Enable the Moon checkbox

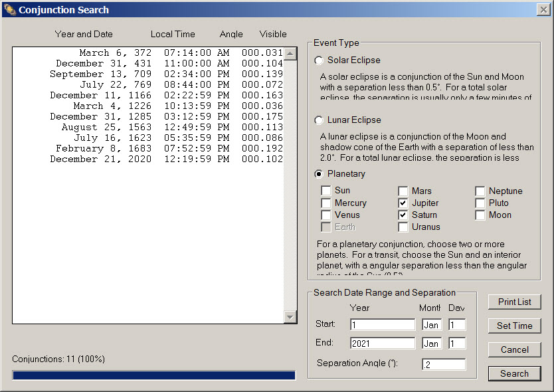pos(480,215)
